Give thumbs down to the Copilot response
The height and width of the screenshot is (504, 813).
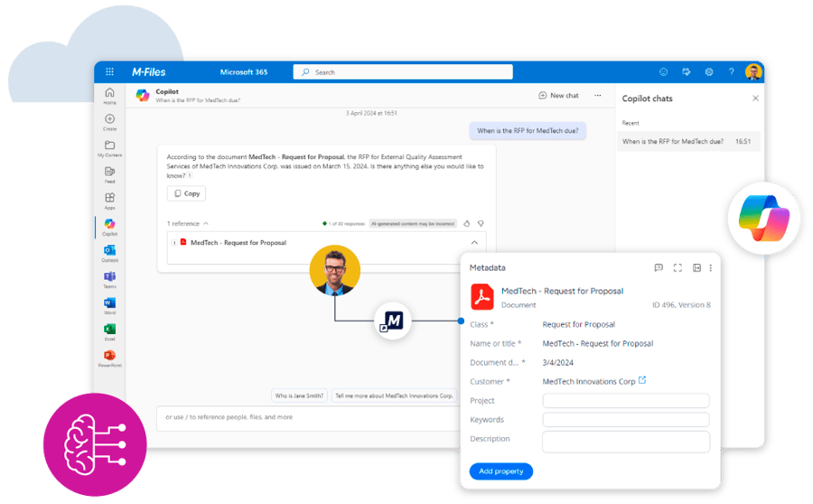point(481,223)
